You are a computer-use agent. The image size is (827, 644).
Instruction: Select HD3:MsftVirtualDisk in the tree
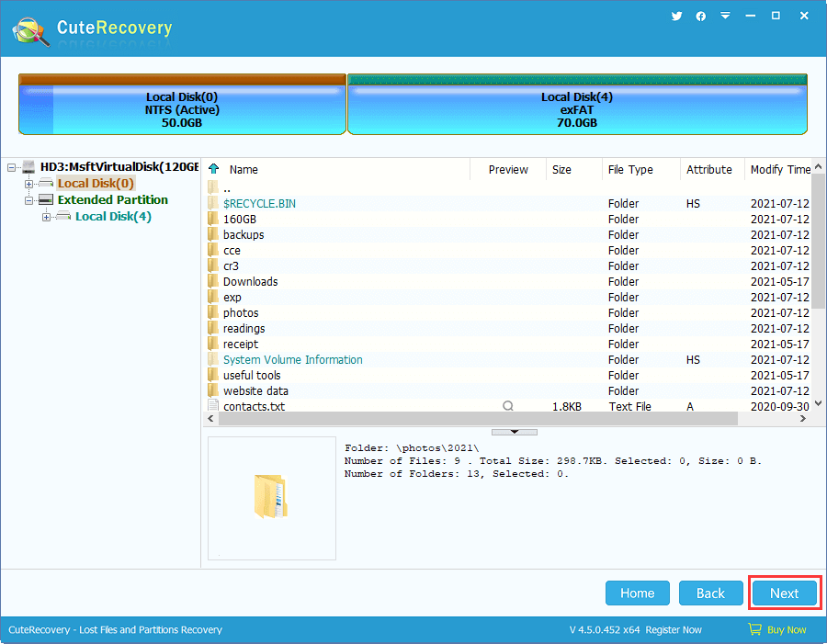click(x=119, y=166)
